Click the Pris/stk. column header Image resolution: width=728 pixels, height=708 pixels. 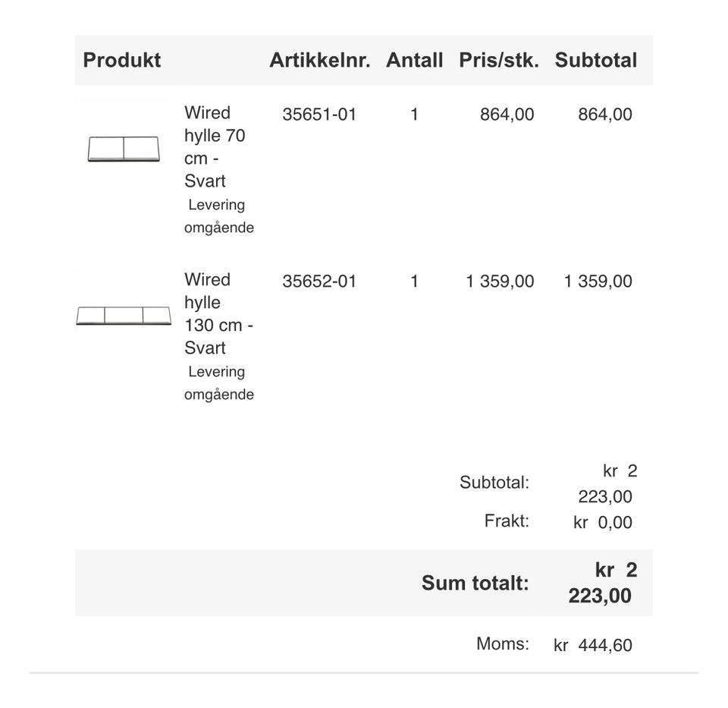tap(499, 60)
